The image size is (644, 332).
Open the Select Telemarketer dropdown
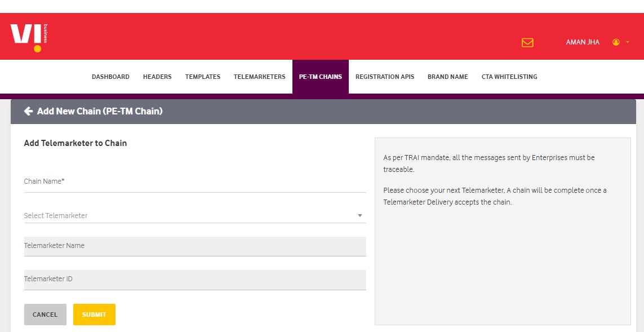[192, 215]
